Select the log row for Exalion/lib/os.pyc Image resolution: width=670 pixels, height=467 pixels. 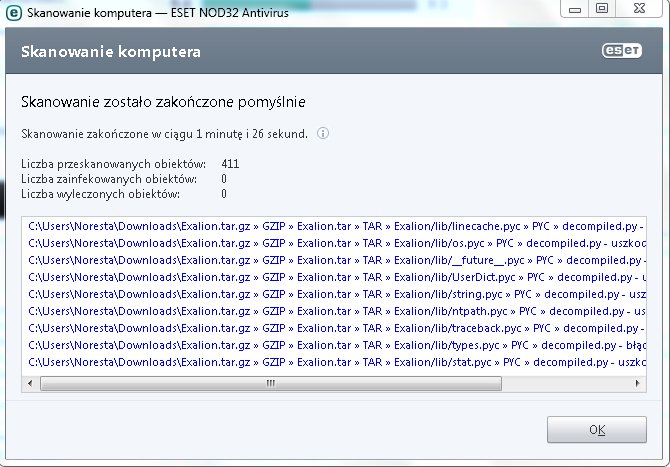[x=334, y=243]
